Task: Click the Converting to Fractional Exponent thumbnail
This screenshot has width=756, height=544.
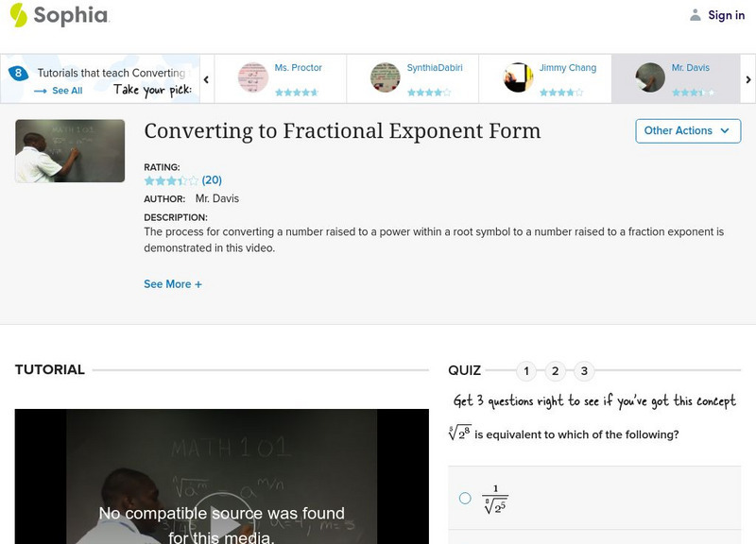Action: [68, 149]
